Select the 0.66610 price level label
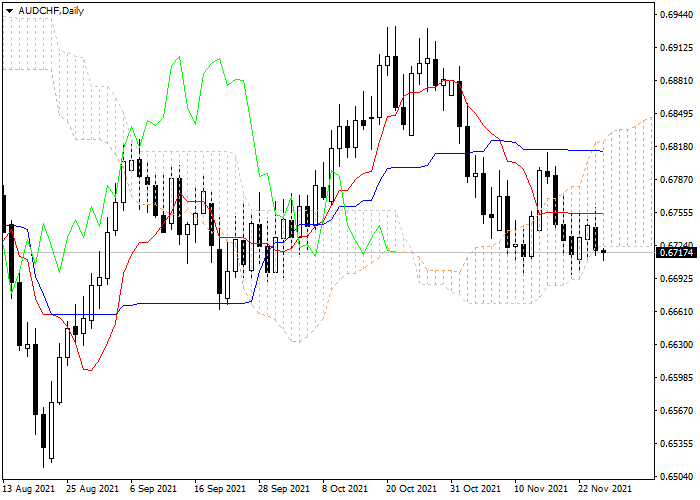 click(x=677, y=312)
